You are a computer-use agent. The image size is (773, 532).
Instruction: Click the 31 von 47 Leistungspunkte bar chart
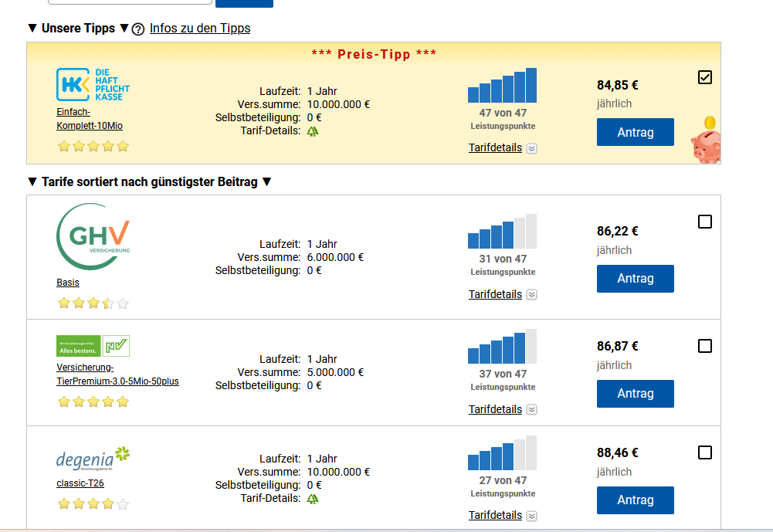click(502, 231)
